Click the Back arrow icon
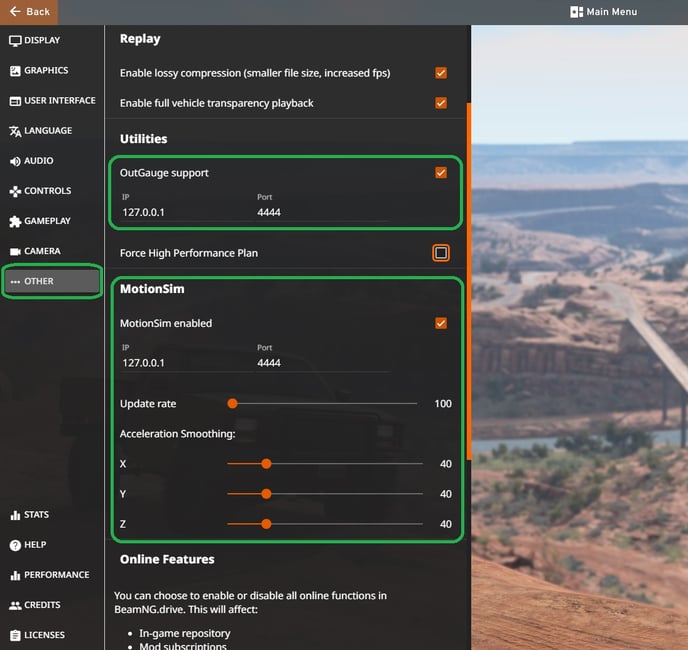The height and width of the screenshot is (650, 688). coord(15,11)
